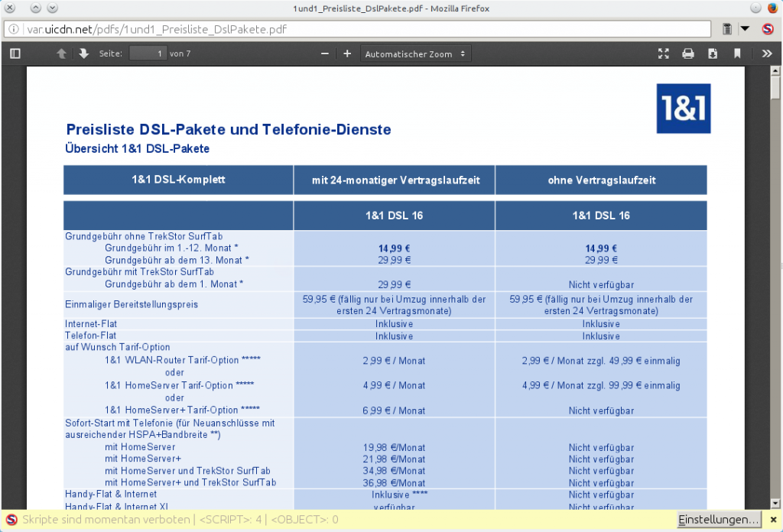The width and height of the screenshot is (783, 532).
Task: Zoom out using the minus button
Action: 324,54
